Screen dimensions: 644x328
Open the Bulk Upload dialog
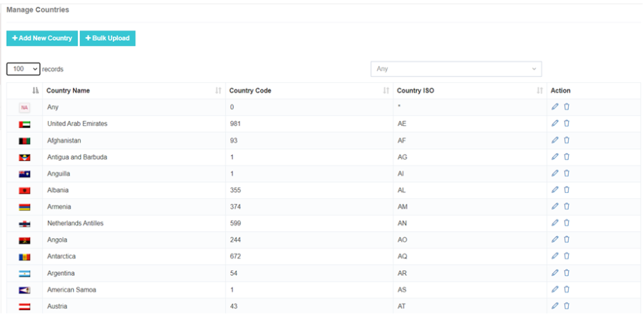point(108,38)
